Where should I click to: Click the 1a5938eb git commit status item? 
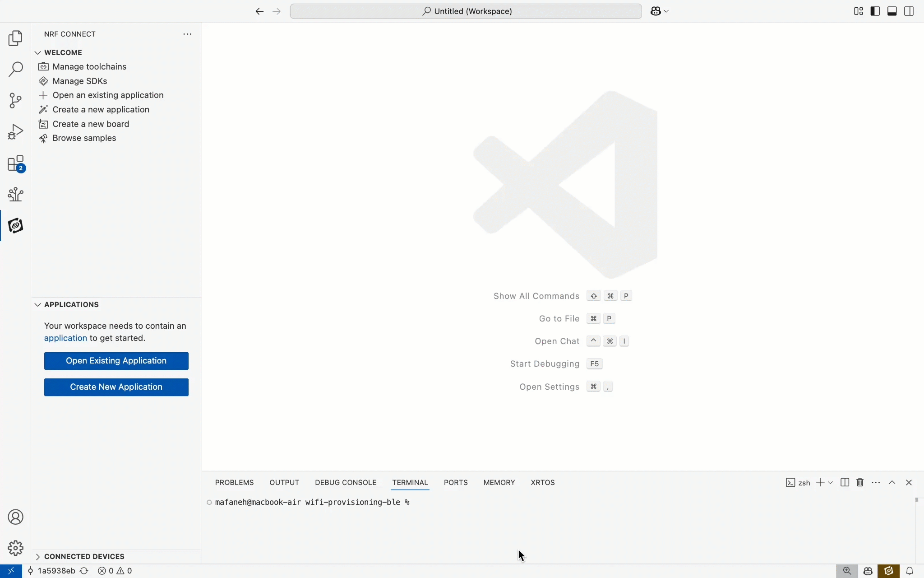(x=51, y=571)
